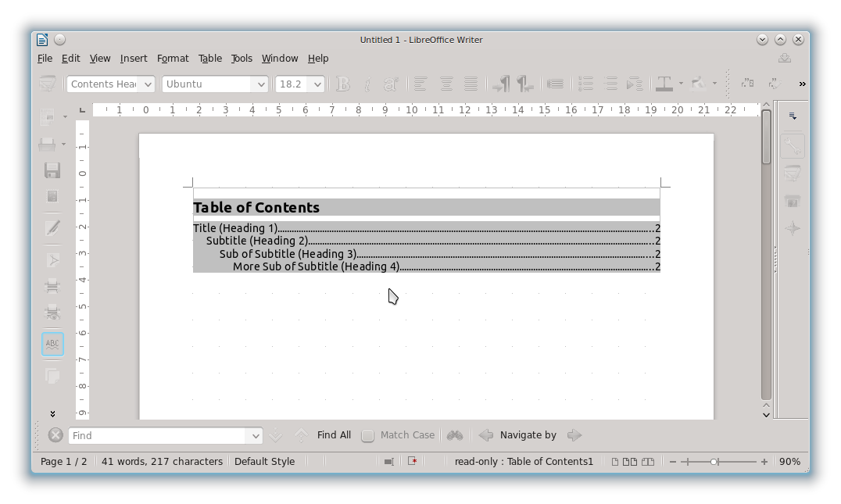The width and height of the screenshot is (841, 504).
Task: Open the Ubuntu font name dropdown
Action: click(262, 84)
